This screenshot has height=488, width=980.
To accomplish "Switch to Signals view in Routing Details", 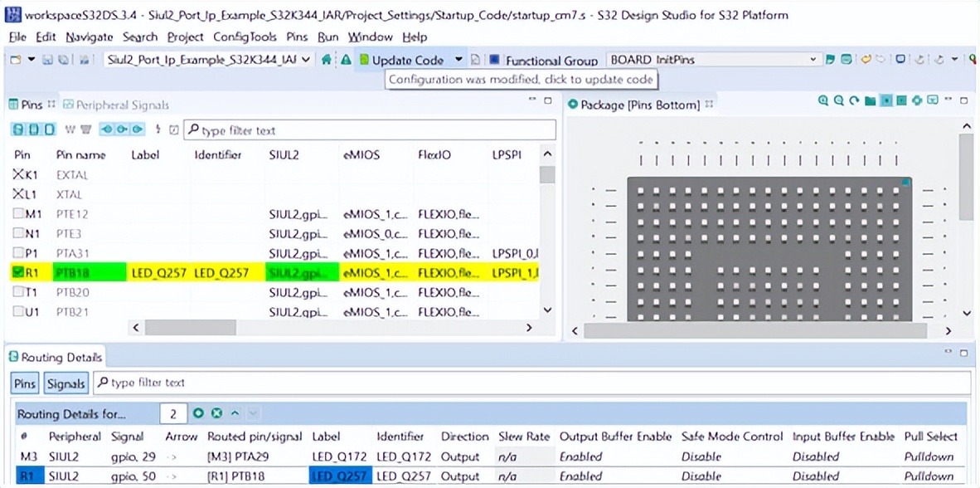I will coord(65,383).
